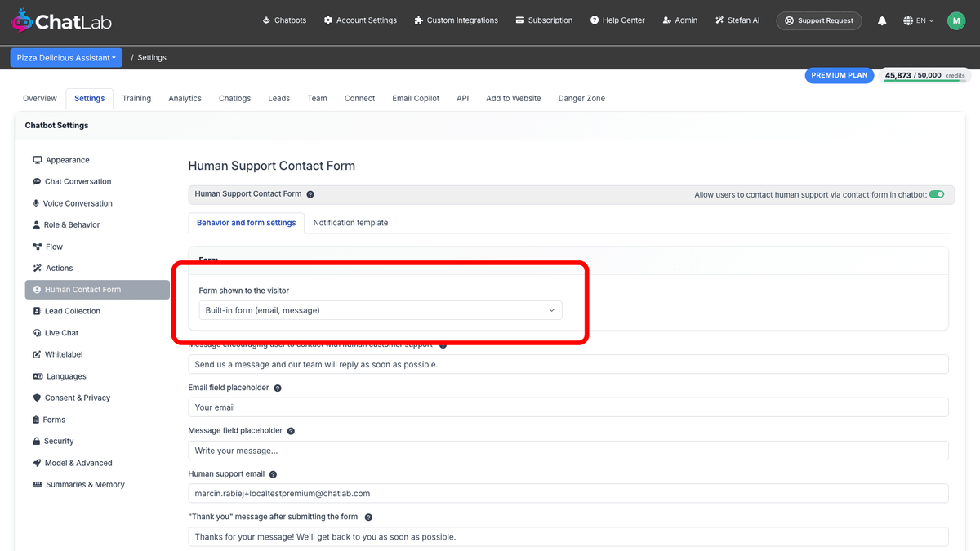Open EN language selector
Image resolution: width=980 pixels, height=551 pixels.
click(919, 20)
